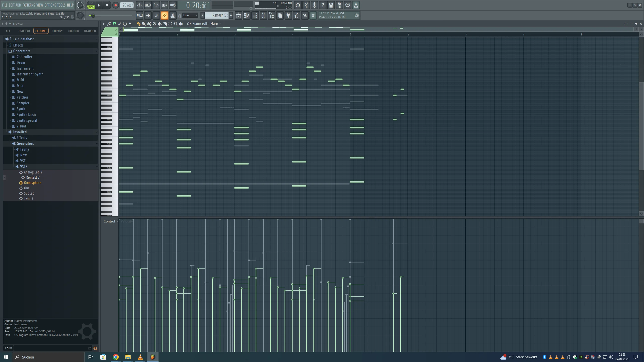Click bar 3 marker on piano roll timeline
644x362 pixels.
pyautogui.click(x=235, y=34)
